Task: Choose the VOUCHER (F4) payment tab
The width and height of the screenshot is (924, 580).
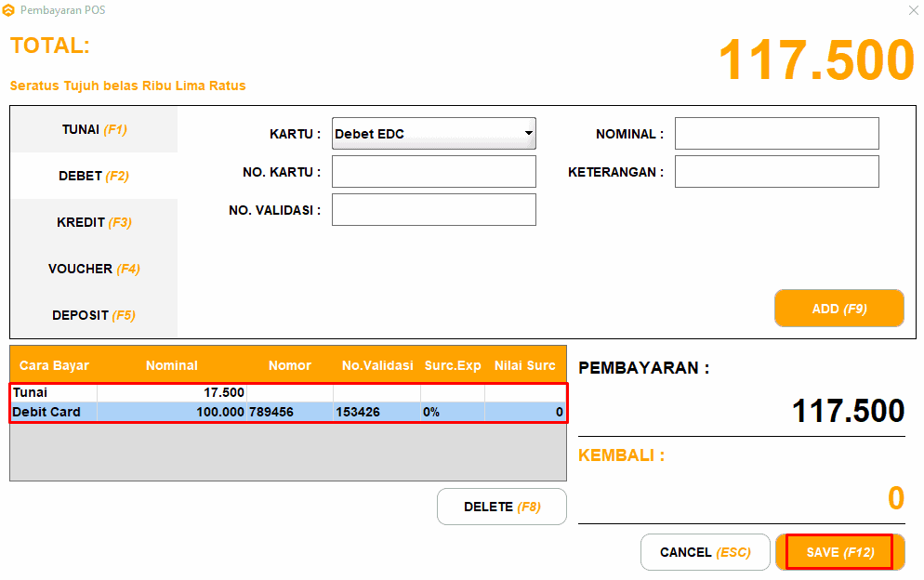Action: [x=94, y=269]
